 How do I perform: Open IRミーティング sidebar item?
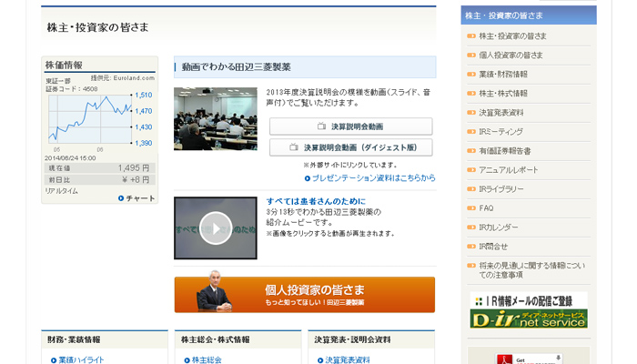[x=500, y=132]
